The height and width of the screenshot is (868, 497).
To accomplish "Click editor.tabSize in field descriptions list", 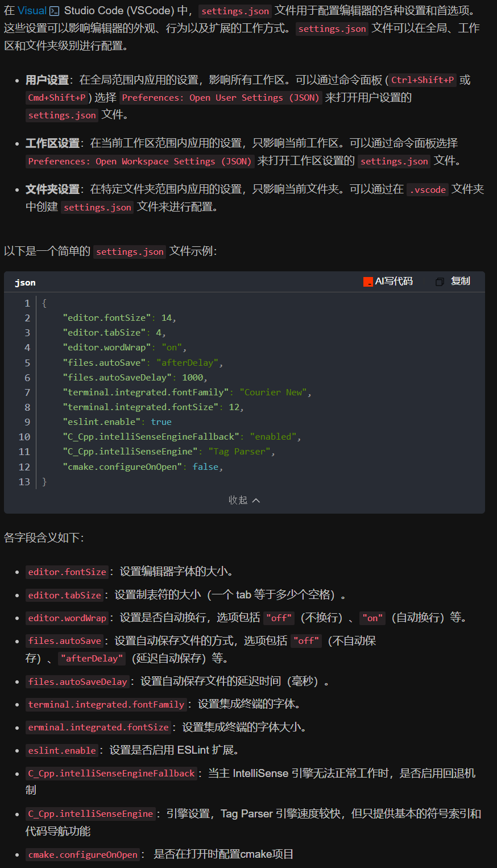I will pos(65,596).
